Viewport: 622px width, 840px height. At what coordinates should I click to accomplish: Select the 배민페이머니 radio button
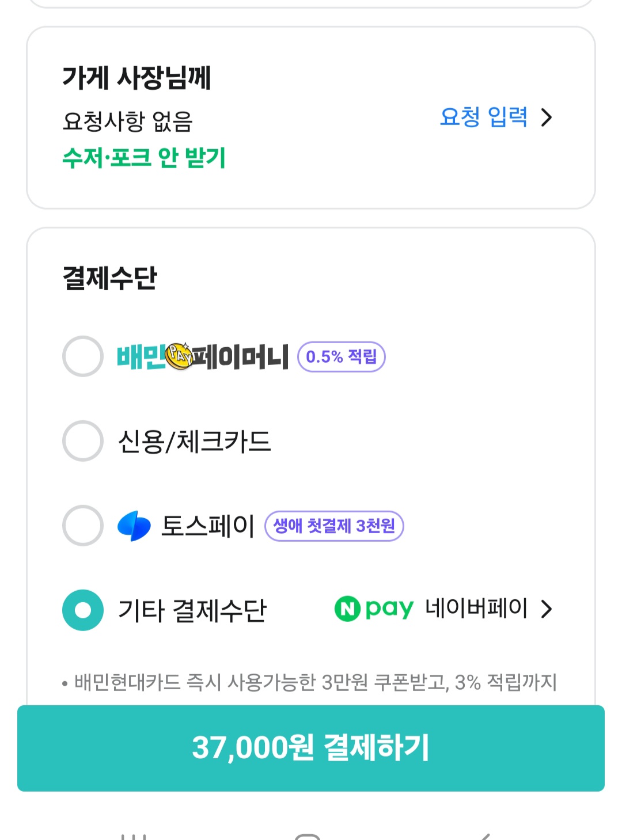83,356
